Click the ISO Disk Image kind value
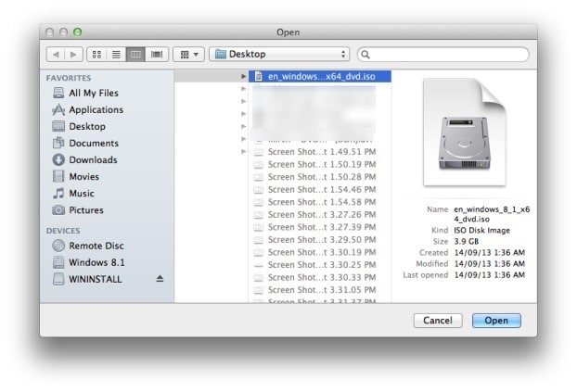The width and height of the screenshot is (577, 392). point(481,230)
